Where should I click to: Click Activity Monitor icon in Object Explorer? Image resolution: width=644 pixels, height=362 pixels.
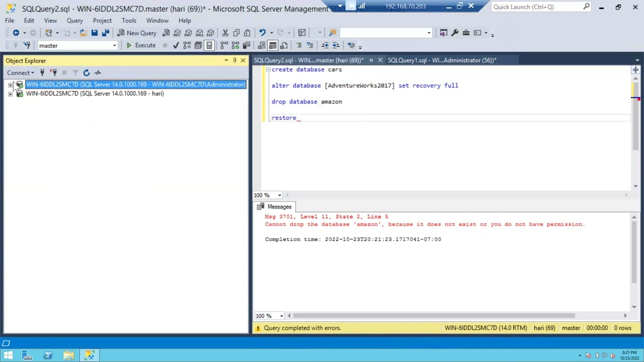coord(98,72)
